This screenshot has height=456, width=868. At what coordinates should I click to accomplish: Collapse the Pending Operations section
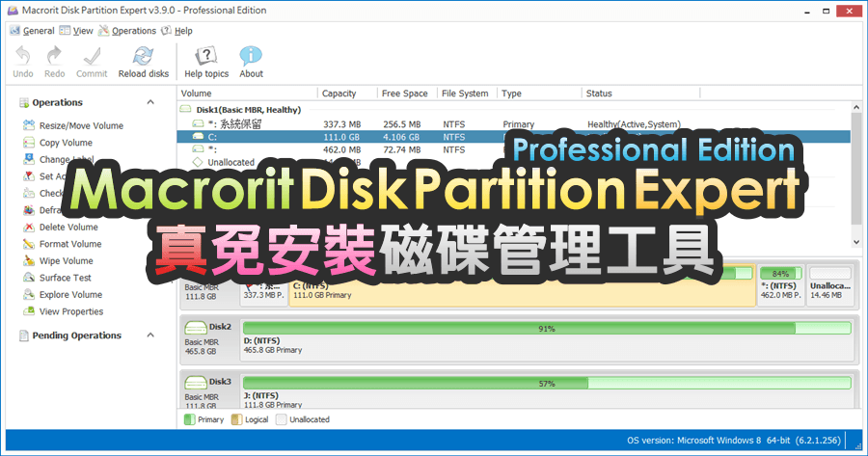(150, 335)
